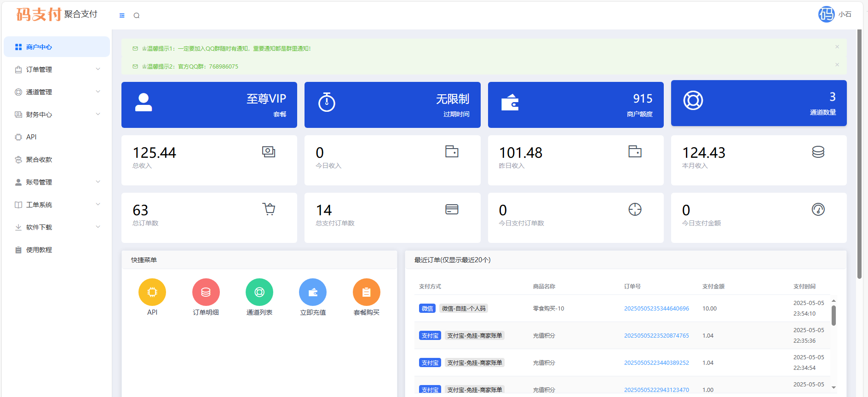
Task: Open order link 2025050523534464​0696
Action: [x=656, y=309]
